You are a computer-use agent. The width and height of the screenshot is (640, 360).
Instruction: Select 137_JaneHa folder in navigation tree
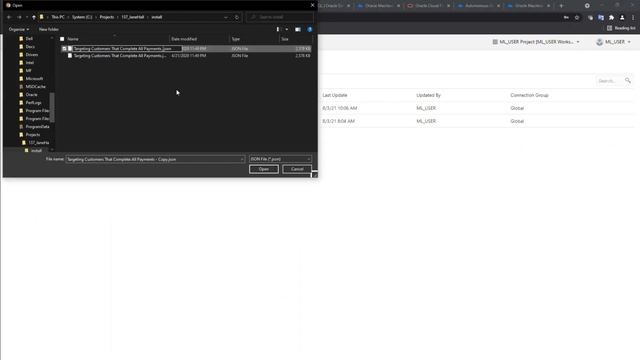click(x=38, y=142)
